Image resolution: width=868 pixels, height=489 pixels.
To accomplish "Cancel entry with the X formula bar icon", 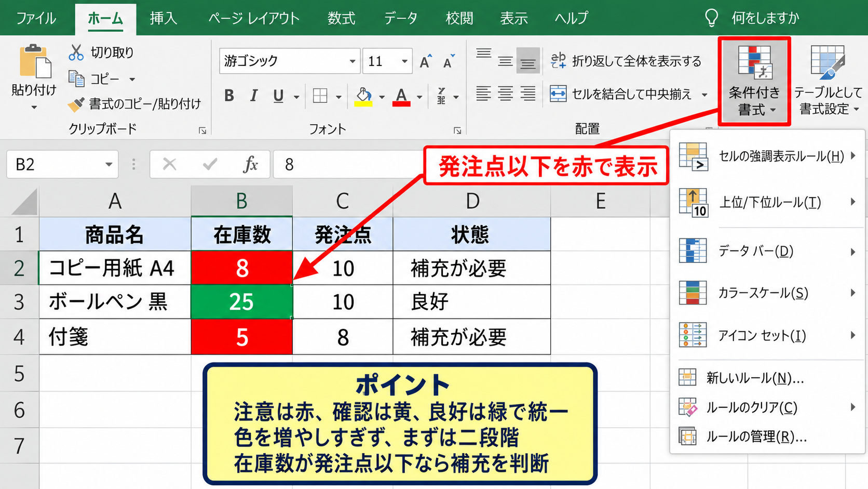I will click(169, 165).
